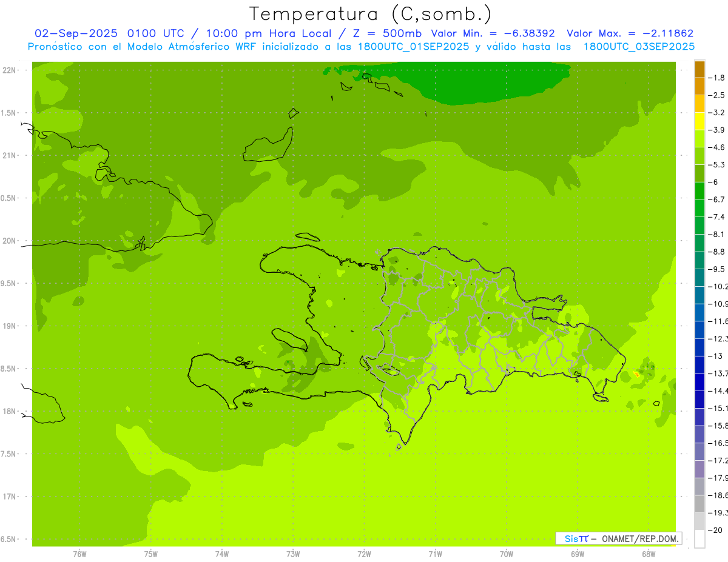Click the "1.5N" latitude label
Viewport: 728px width, 562px height.
pyautogui.click(x=8, y=113)
